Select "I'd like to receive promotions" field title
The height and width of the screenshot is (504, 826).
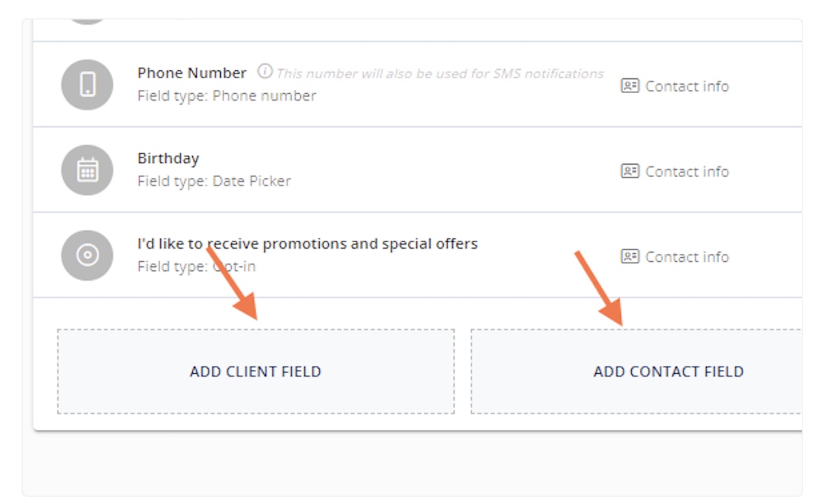click(x=307, y=244)
